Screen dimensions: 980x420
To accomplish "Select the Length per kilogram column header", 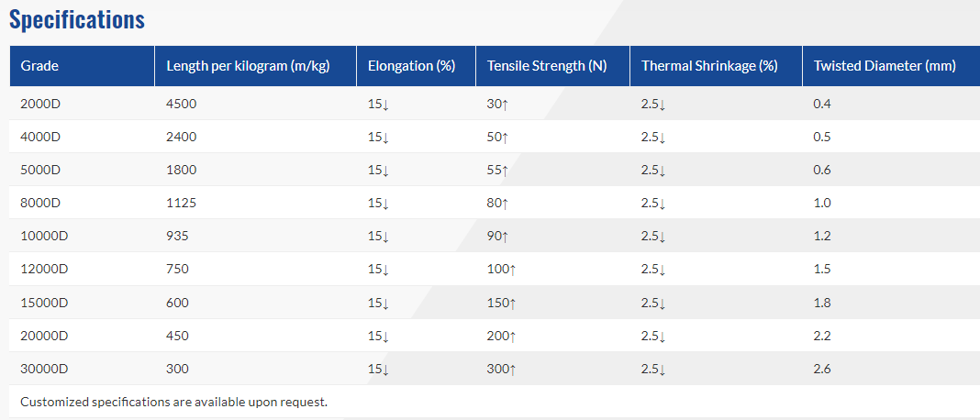I will click(248, 66).
